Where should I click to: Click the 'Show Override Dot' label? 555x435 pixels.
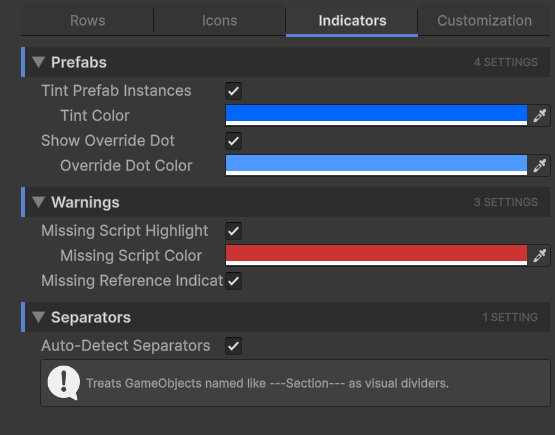108,141
